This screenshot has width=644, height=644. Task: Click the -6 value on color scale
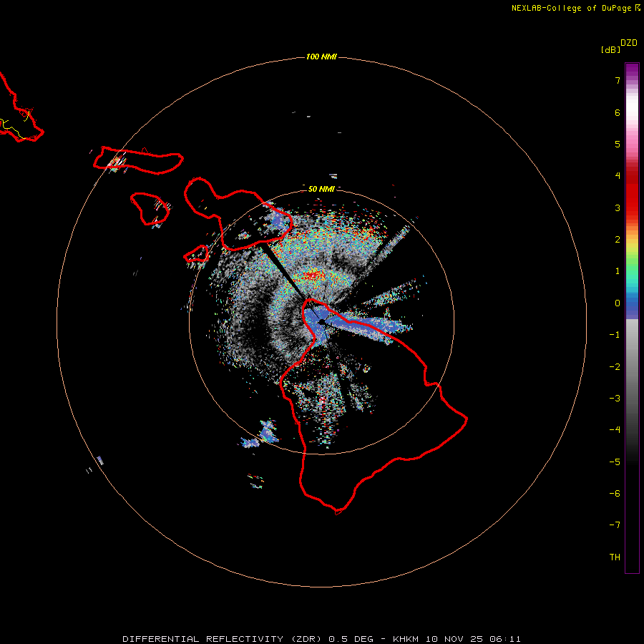pyautogui.click(x=615, y=494)
